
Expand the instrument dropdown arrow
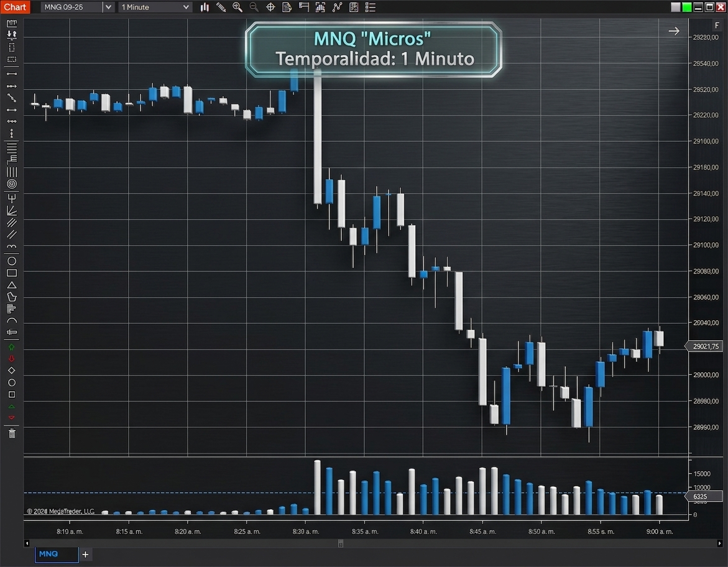point(108,7)
